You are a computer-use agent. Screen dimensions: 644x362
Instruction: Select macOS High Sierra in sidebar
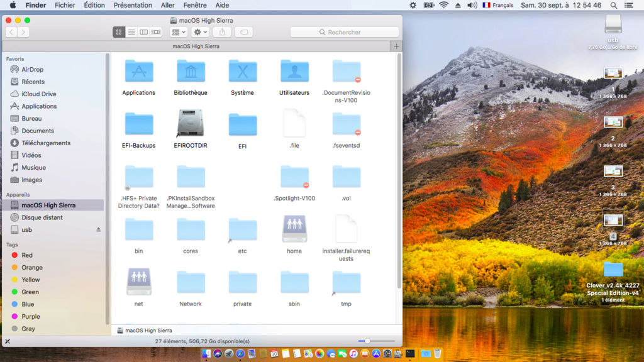click(53, 205)
